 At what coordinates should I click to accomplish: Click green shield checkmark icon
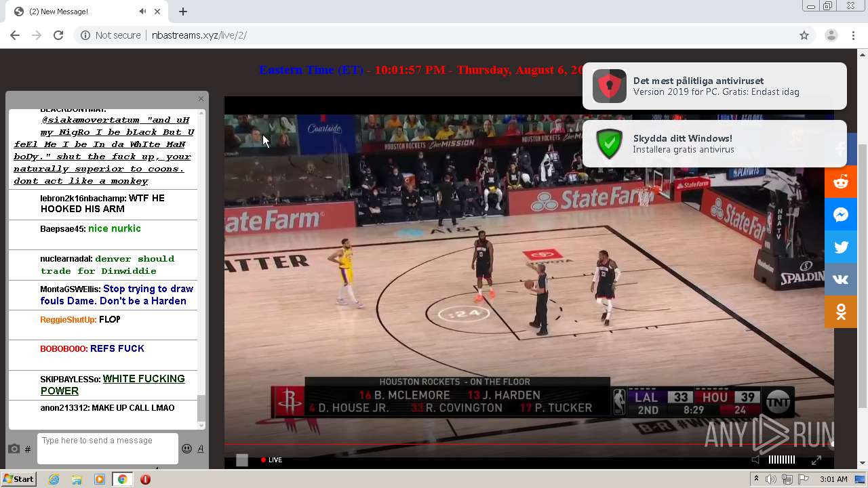(609, 144)
